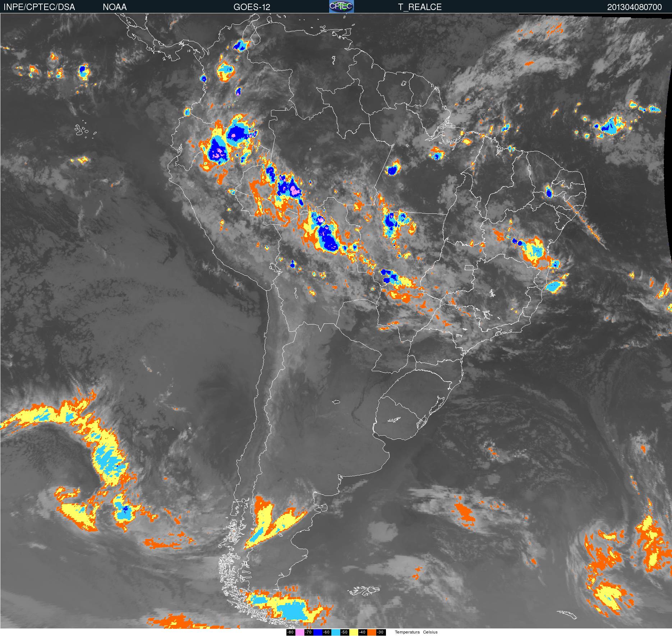672x636 pixels.
Task: Click the orange legend swatch
Action: tap(372, 632)
